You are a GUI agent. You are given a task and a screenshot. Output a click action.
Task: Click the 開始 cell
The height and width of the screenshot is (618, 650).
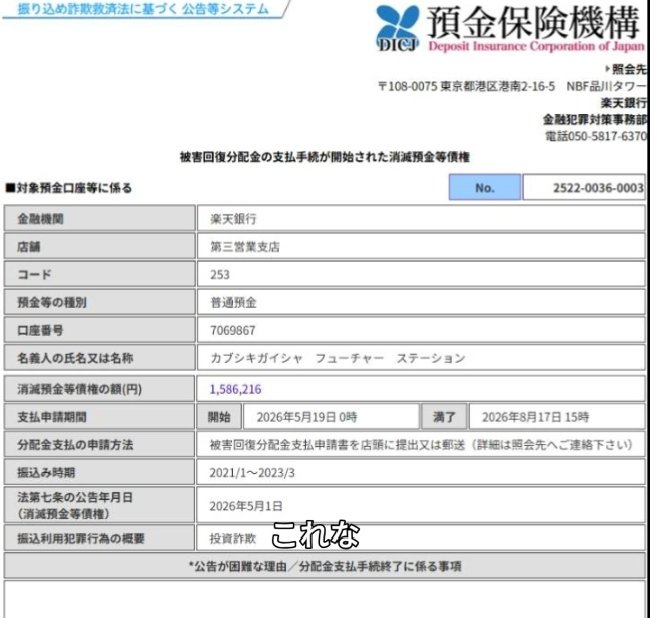(219, 417)
